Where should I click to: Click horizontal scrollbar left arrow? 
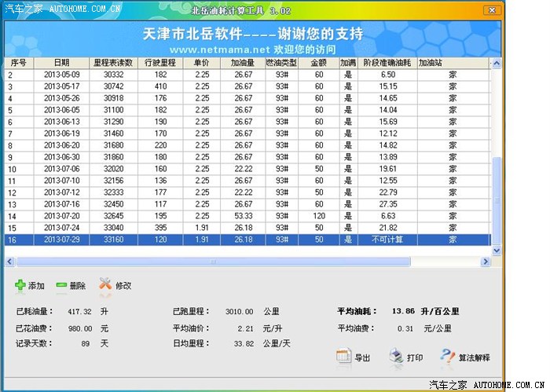(9, 262)
